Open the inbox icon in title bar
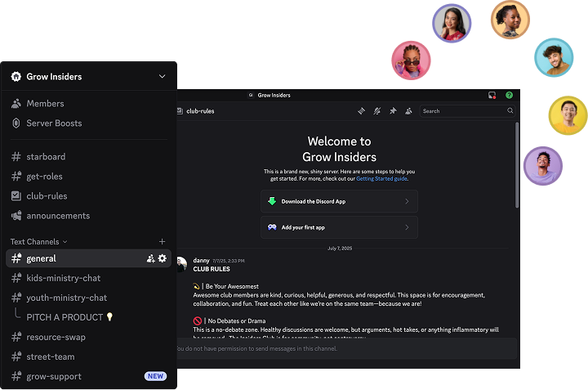 pyautogui.click(x=492, y=96)
